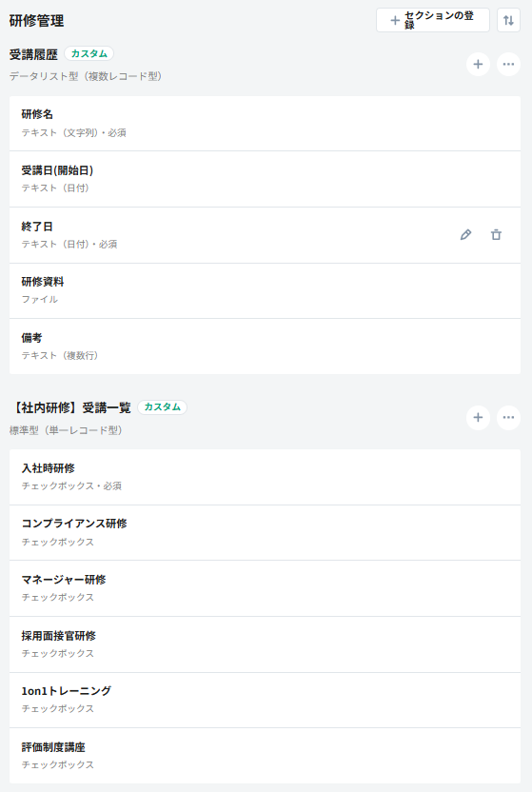Image resolution: width=532 pixels, height=792 pixels.
Task: Select the 終了日 field row
Action: [x=265, y=235]
